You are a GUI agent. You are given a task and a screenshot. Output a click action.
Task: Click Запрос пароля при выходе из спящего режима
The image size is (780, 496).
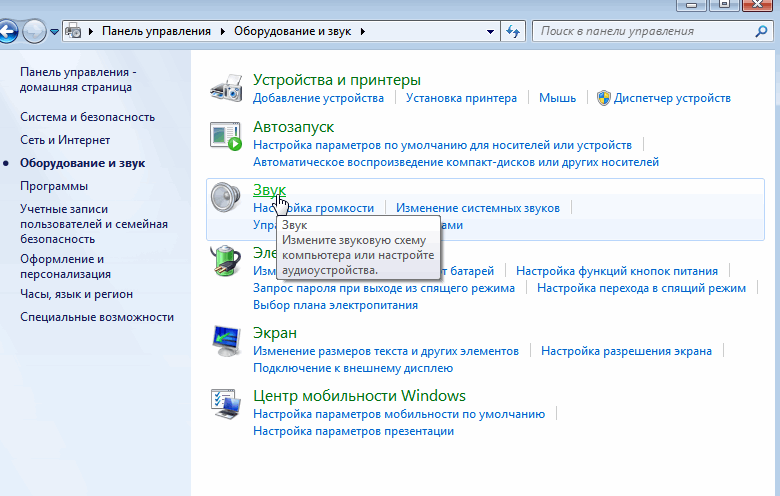[384, 288]
